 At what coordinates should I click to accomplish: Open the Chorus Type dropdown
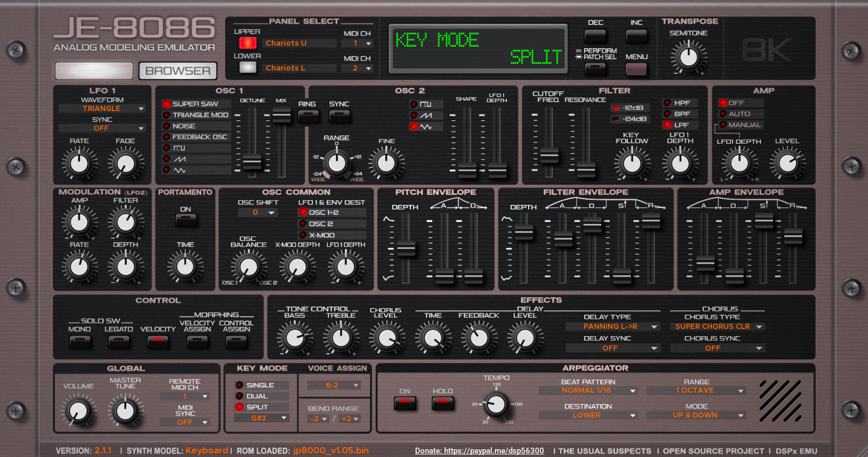point(717,327)
